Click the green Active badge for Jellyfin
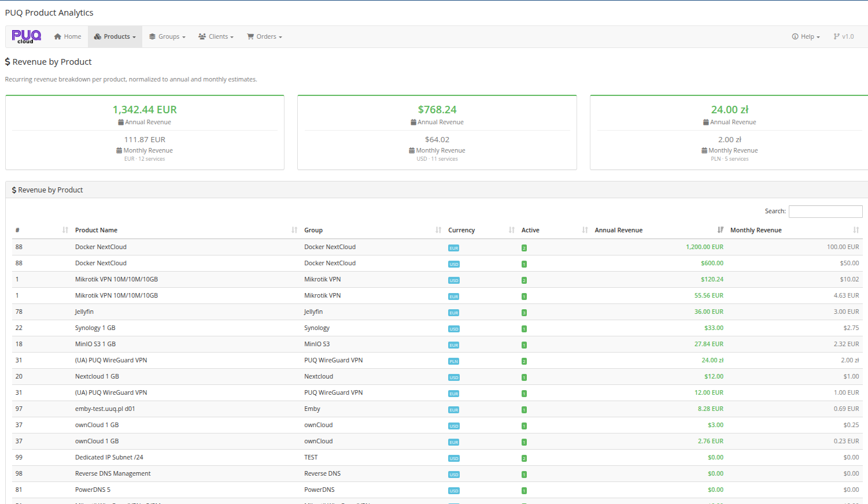This screenshot has width=868, height=504. pyautogui.click(x=524, y=312)
